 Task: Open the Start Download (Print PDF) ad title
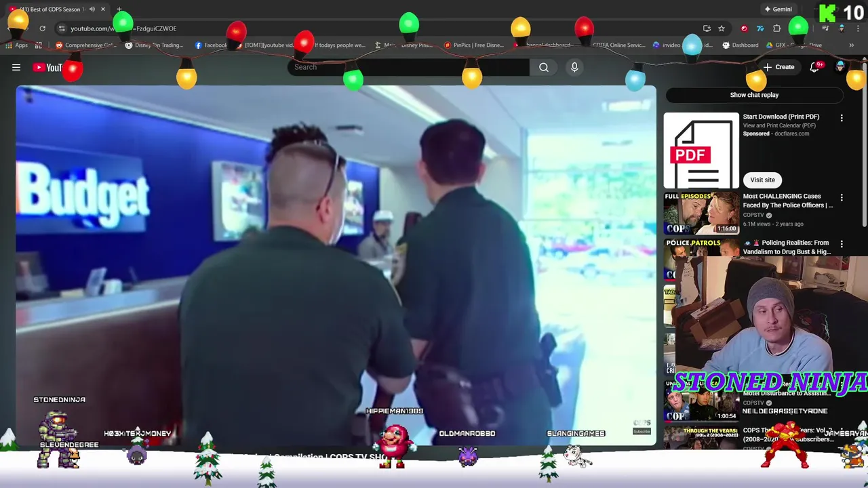click(781, 117)
